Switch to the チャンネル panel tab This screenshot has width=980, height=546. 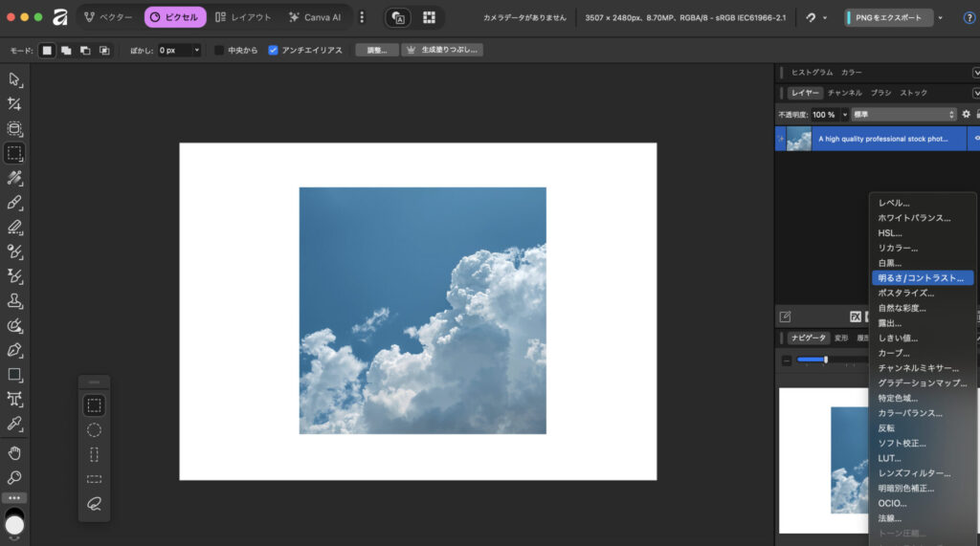click(844, 93)
